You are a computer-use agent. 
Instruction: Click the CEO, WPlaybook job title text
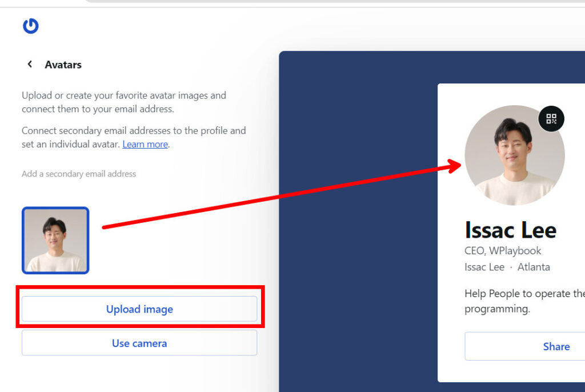(503, 251)
